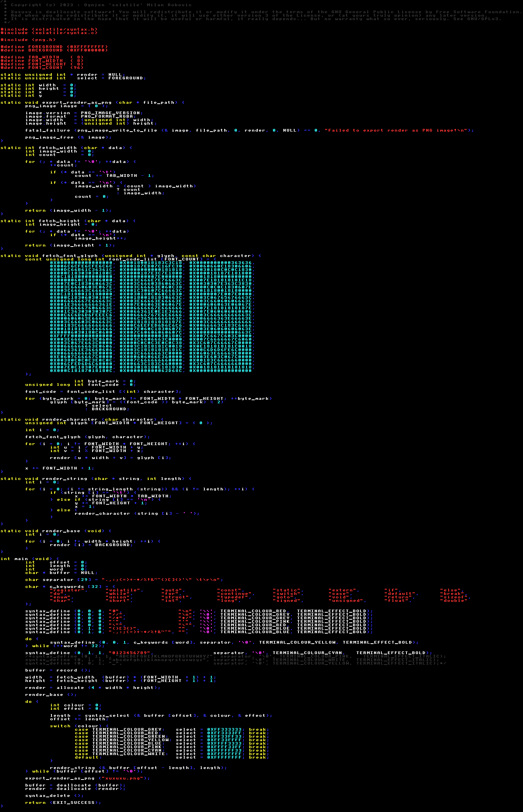The height and width of the screenshot is (812, 523).
Task: Click 'static void render_character (char character)' header
Action: pos(82,420)
